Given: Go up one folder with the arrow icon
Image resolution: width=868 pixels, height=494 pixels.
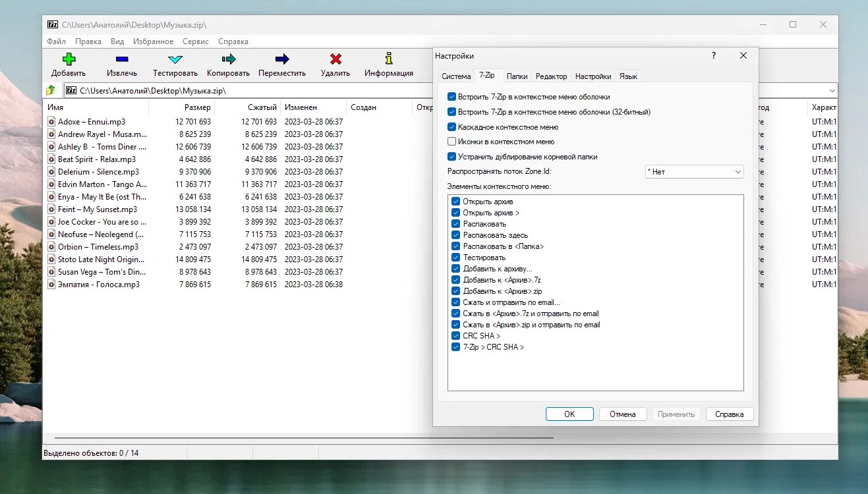Looking at the screenshot, I should point(51,90).
